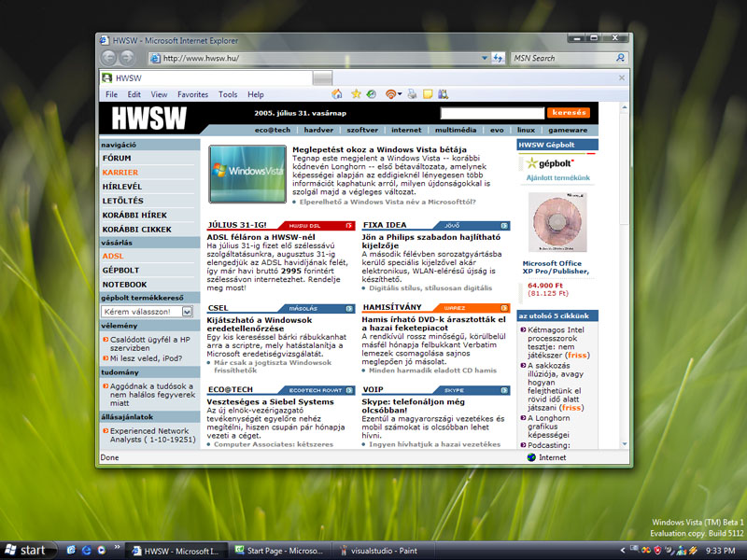Screen dimensions: 747x560
Task: Expand hidden system tray icons arrow
Action: pyautogui.click(x=622, y=551)
